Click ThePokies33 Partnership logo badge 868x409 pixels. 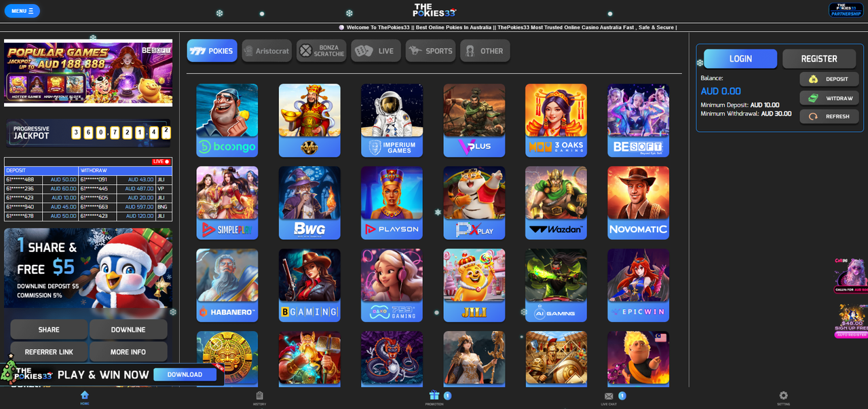click(846, 10)
